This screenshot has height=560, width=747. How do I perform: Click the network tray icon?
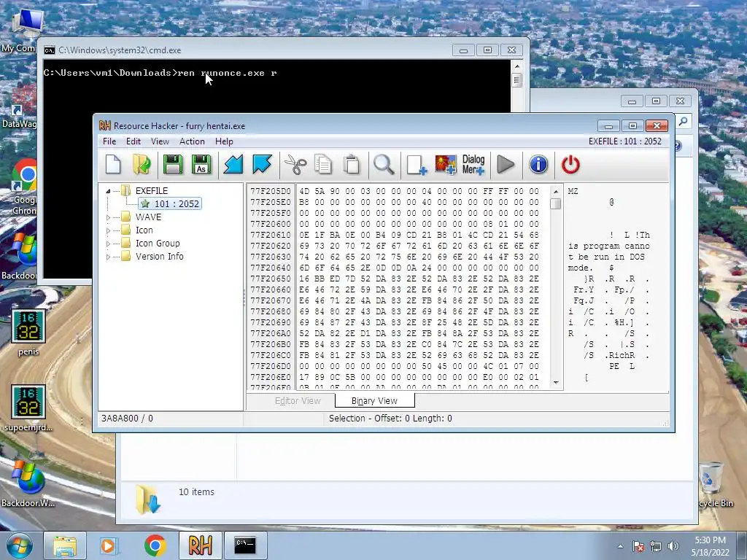click(656, 546)
